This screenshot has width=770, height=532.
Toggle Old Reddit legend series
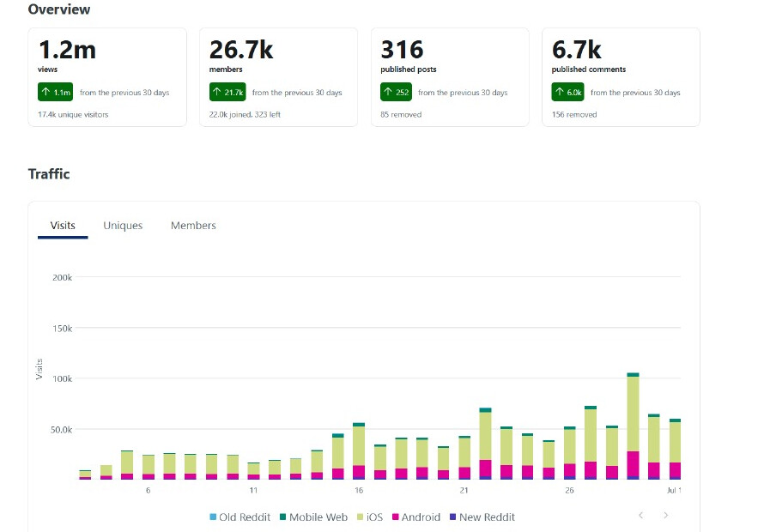point(239,517)
